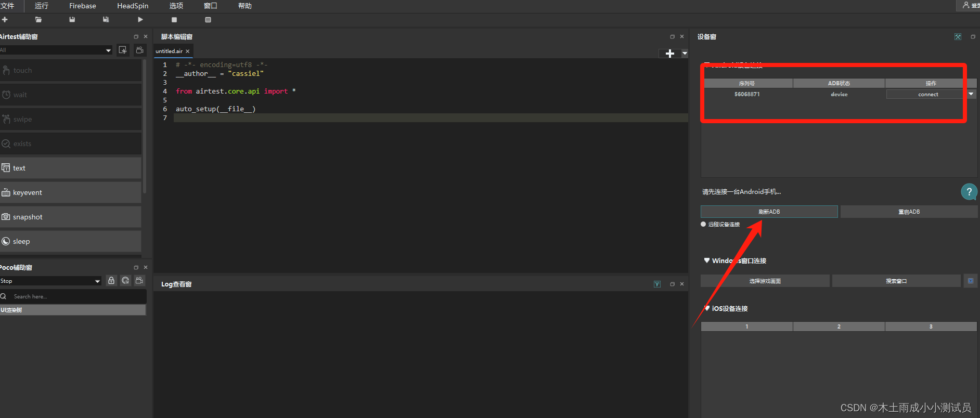This screenshot has height=418, width=980.
Task: Click the save-as double floppy icon
Action: tap(106, 20)
